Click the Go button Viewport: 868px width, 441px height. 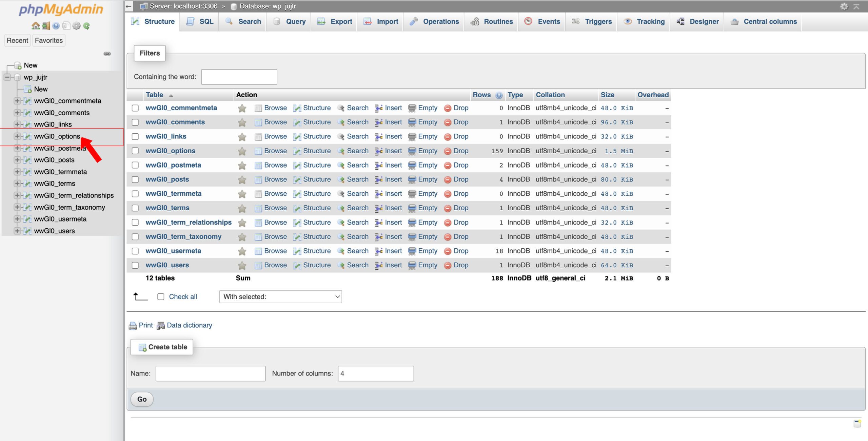coord(142,399)
